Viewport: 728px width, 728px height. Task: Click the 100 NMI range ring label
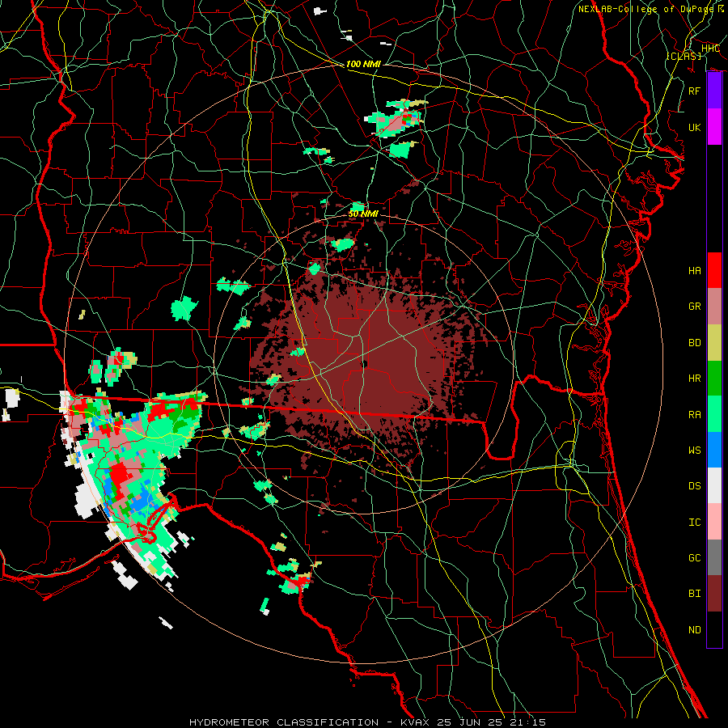coord(363,64)
